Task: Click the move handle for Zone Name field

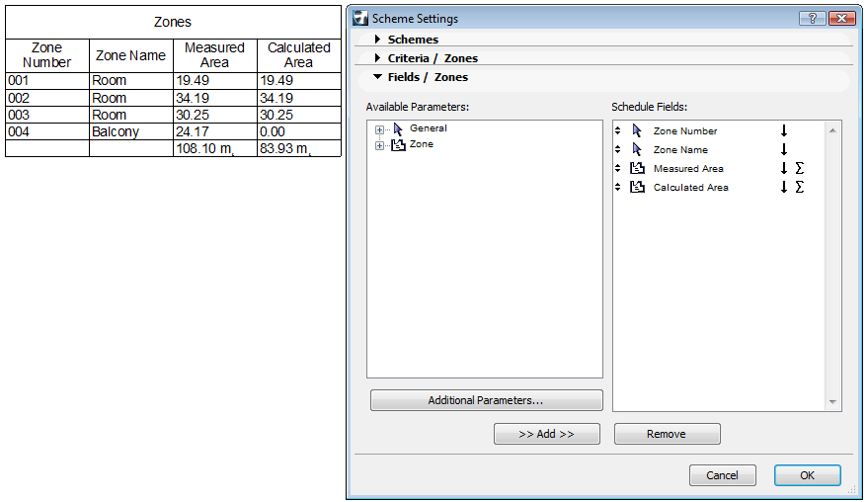Action: click(618, 149)
